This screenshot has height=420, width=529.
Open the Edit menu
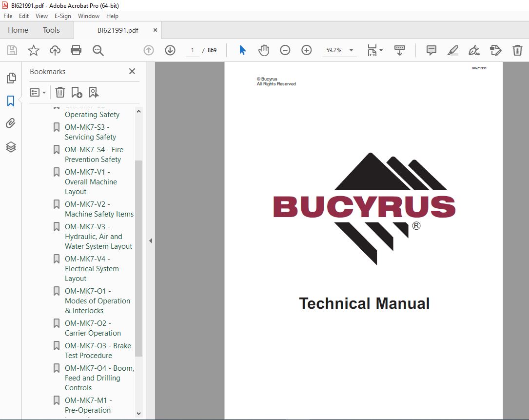pos(23,16)
